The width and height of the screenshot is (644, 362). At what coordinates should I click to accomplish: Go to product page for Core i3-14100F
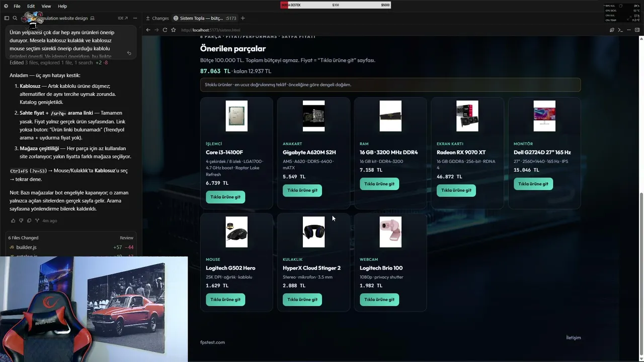coord(225,197)
